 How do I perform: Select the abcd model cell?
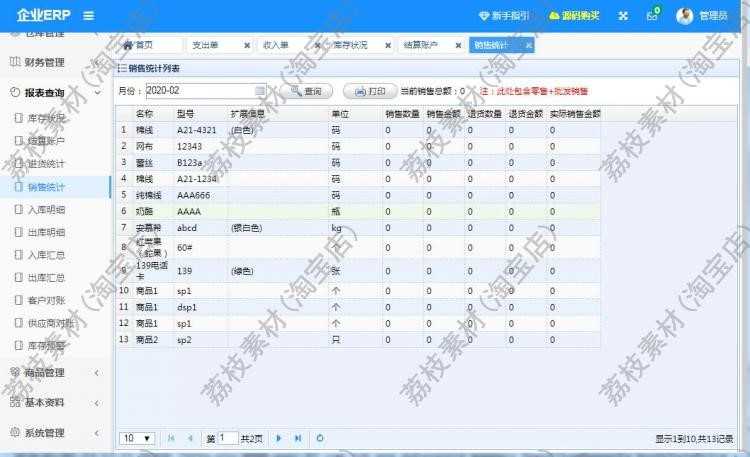point(187,228)
